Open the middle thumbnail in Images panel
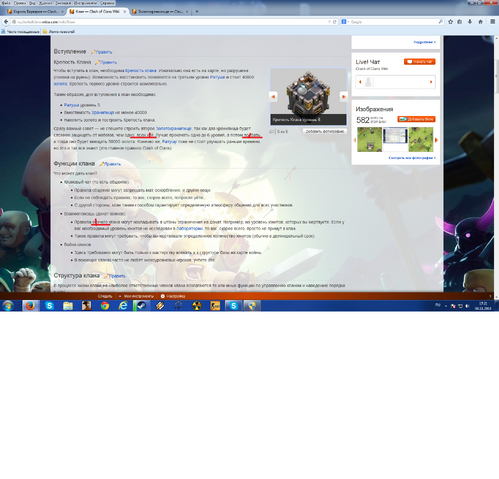499x479 pixels. coord(395,140)
